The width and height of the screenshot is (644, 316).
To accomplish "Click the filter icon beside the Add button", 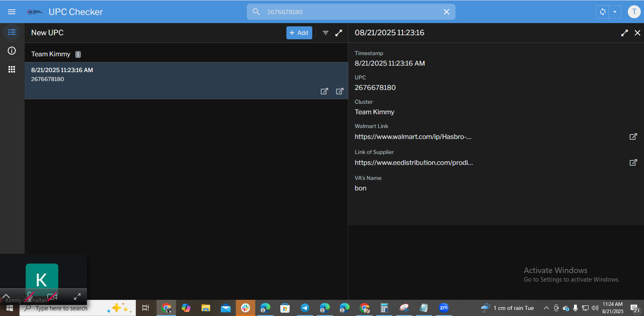I will pyautogui.click(x=326, y=33).
